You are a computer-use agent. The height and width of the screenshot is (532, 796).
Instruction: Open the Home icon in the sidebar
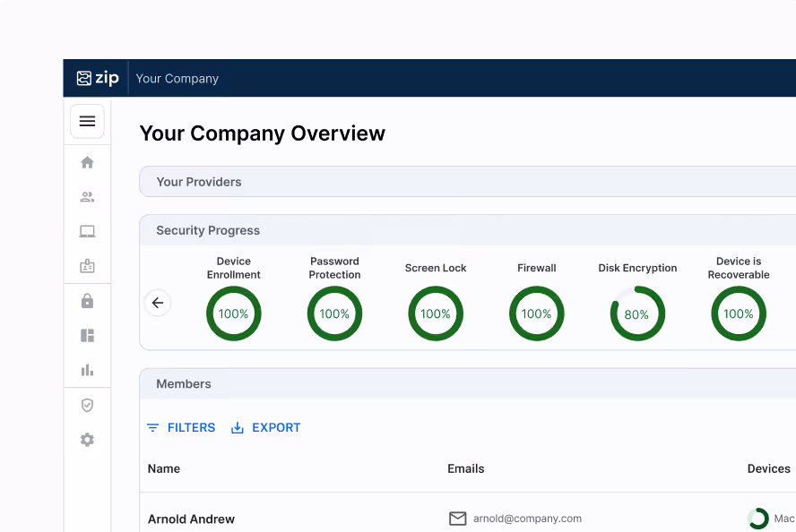[x=87, y=162]
